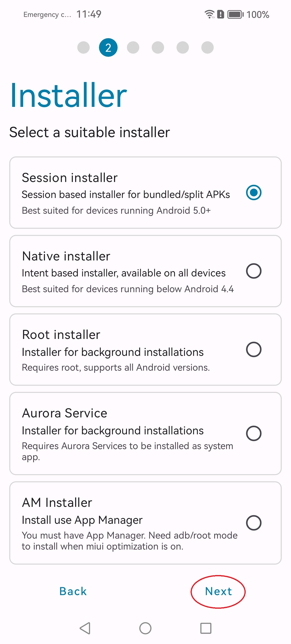Screen dimensions: 291x644
Task: Tap the battery status icon
Action: [235, 14]
